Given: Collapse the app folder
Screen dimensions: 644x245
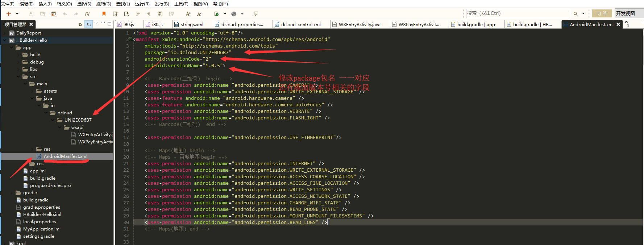Looking at the screenshot, I should [x=12, y=48].
